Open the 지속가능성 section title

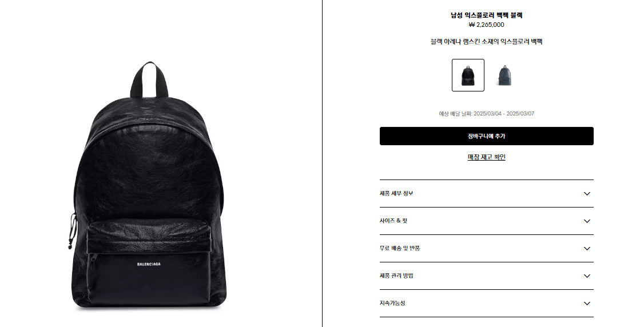392,303
